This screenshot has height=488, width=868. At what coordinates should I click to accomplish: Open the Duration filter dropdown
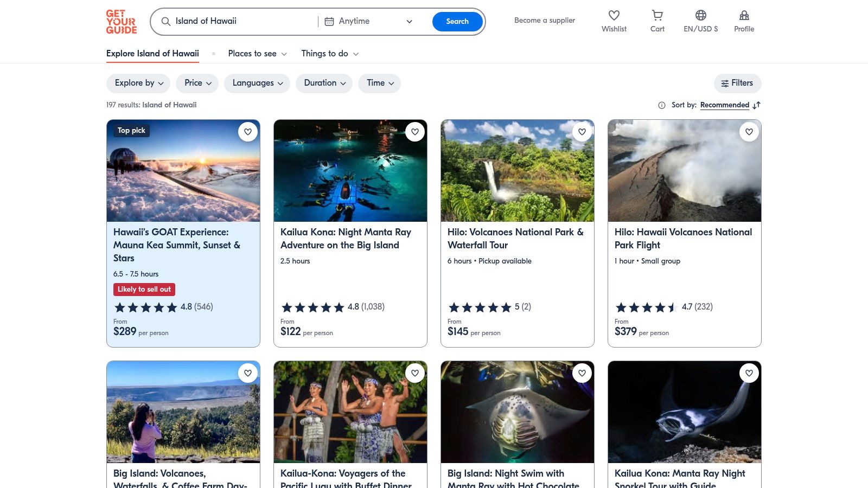(324, 83)
